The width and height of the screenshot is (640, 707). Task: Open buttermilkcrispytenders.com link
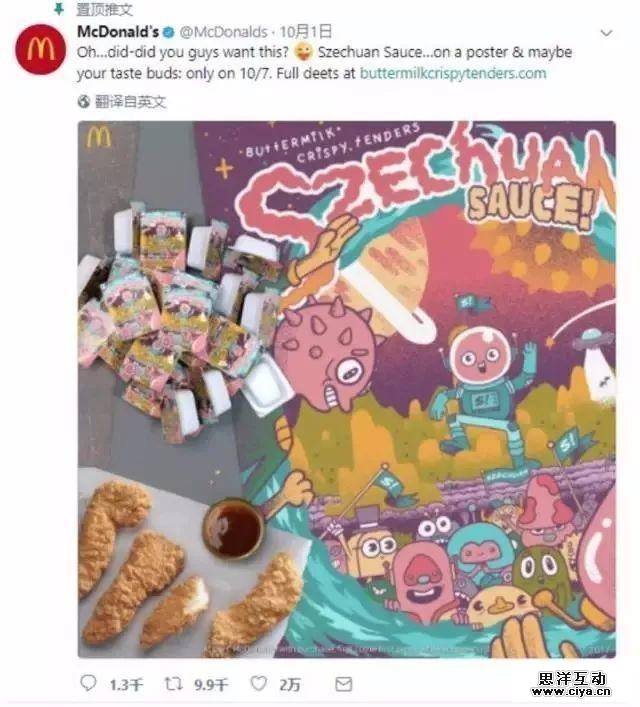click(453, 73)
